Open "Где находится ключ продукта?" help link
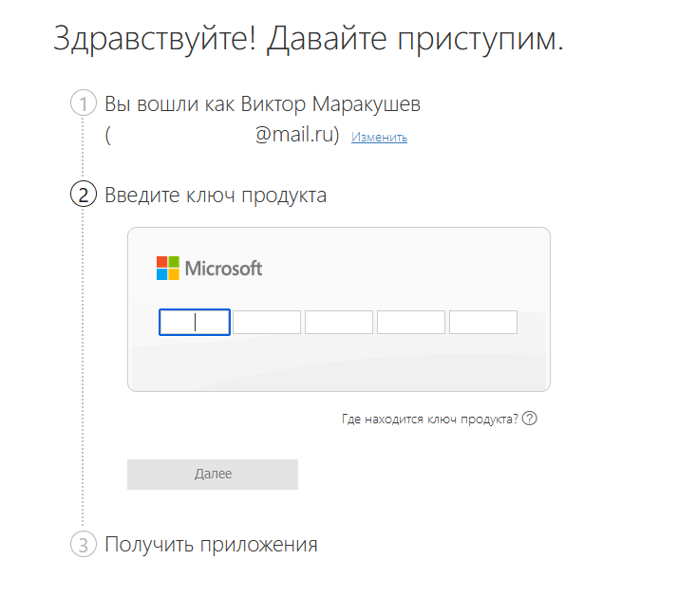Screen dimensions: 678x616 click(429, 419)
